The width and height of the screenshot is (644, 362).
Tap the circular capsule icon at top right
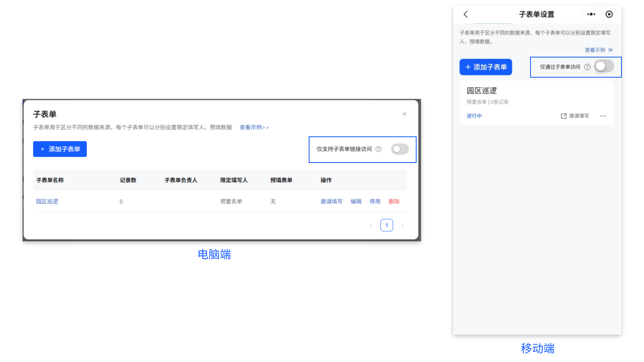(609, 14)
